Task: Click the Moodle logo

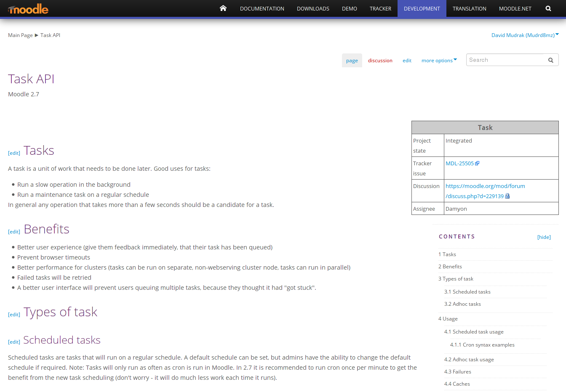Action: click(28, 9)
